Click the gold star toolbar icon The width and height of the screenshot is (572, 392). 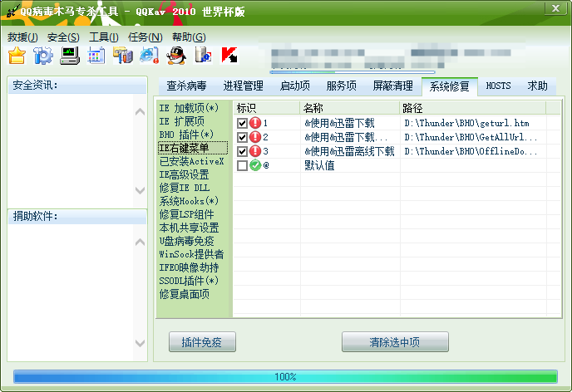17,56
